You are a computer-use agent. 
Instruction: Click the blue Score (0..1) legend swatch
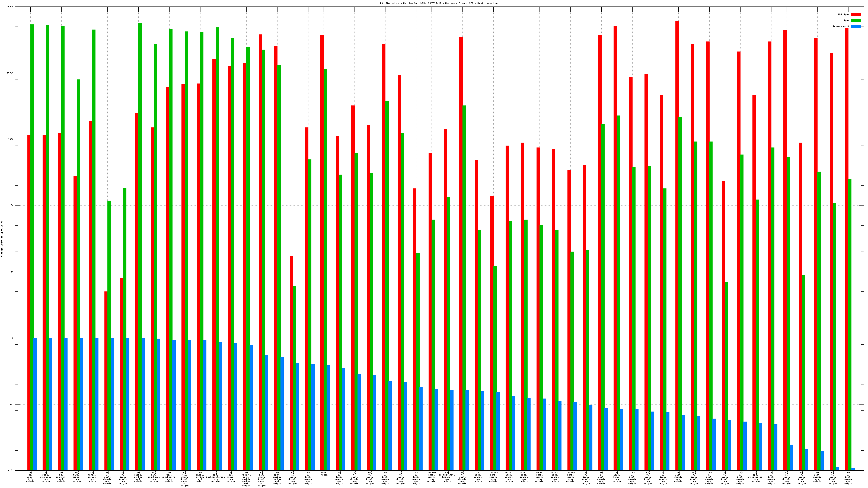(856, 26)
